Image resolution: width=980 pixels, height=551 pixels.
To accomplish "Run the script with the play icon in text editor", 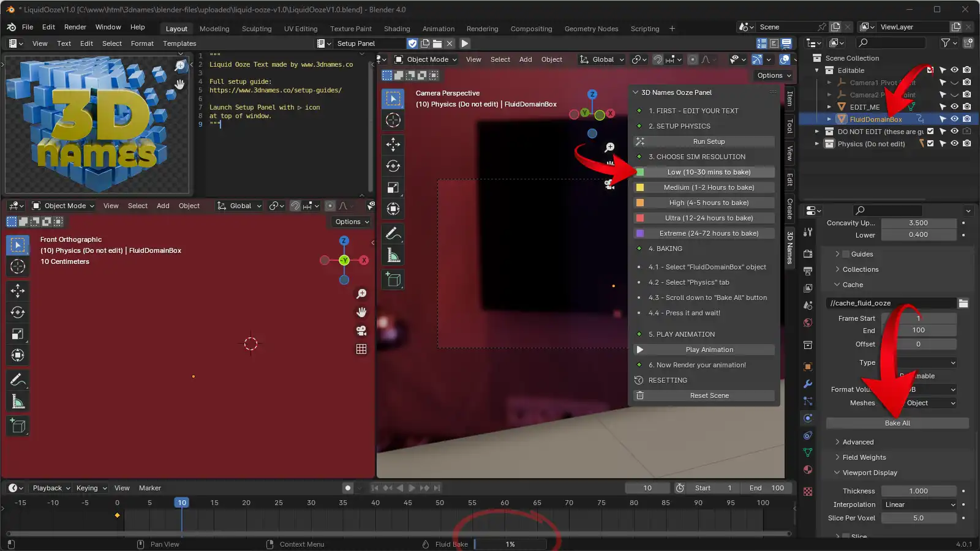I will click(x=465, y=43).
